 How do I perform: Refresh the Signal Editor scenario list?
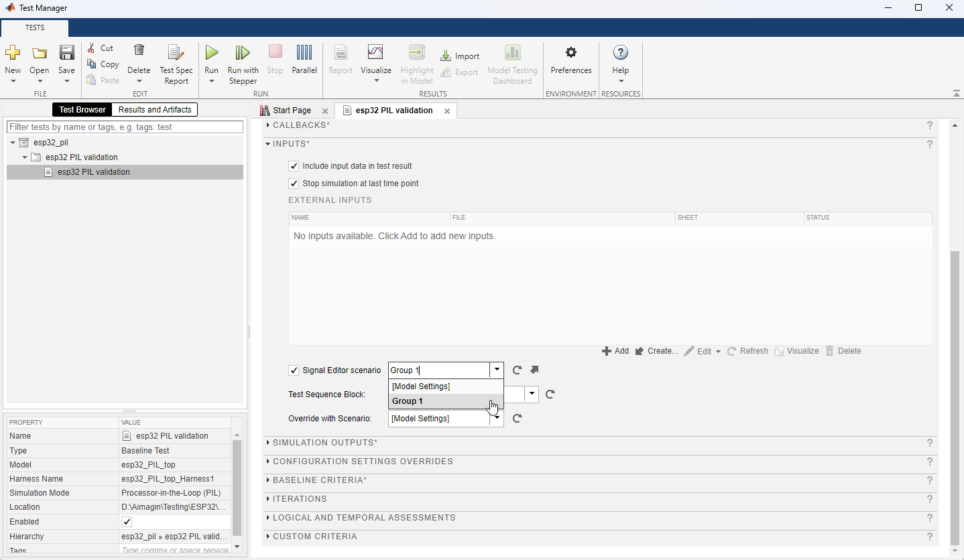pos(517,370)
